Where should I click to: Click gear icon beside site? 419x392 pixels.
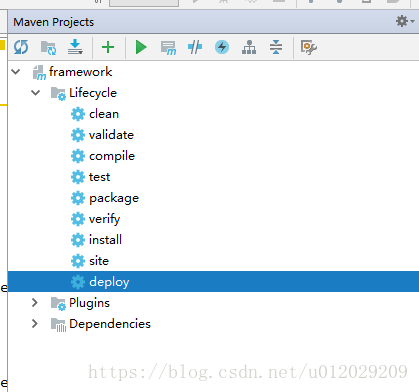(x=78, y=261)
